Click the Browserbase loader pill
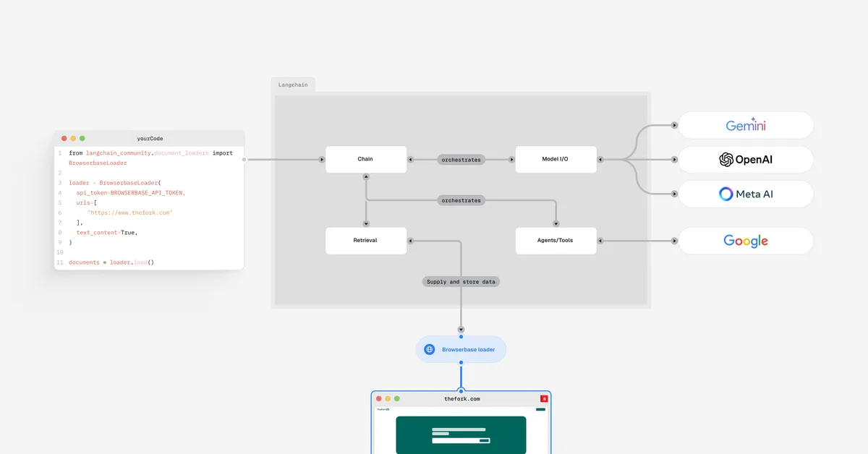The height and width of the screenshot is (454, 868). point(461,348)
